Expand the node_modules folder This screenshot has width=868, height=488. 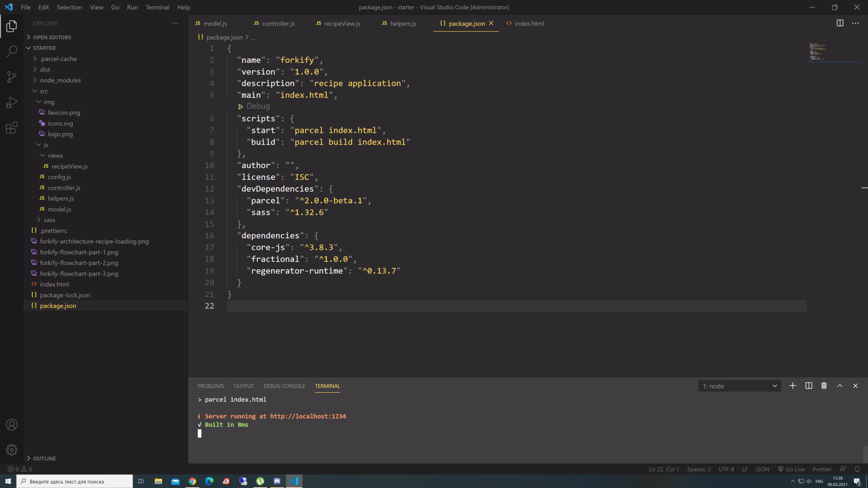click(x=60, y=80)
